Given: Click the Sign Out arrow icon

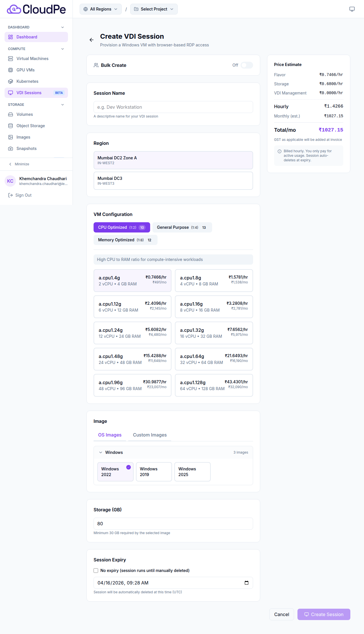Looking at the screenshot, I should pyautogui.click(x=11, y=195).
